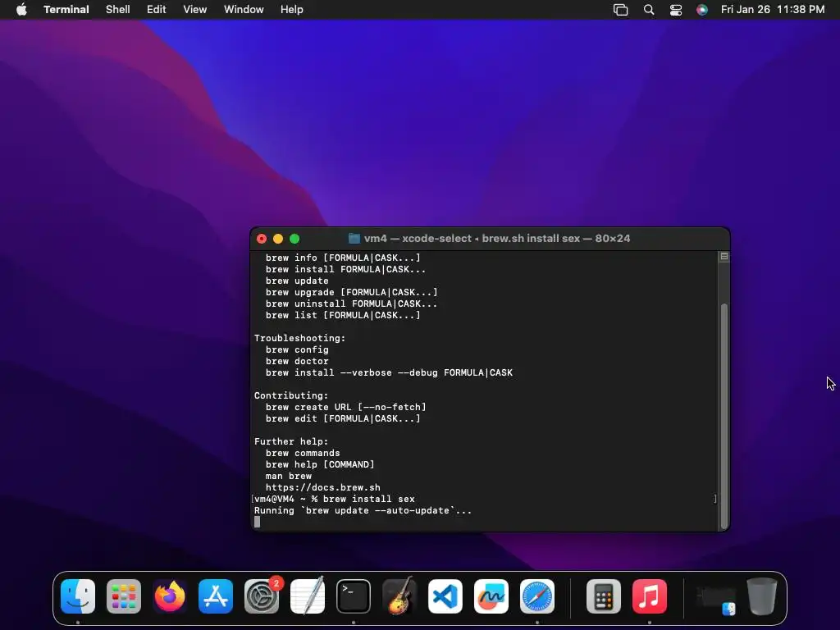Click the 'Contributing:' heading text
Image resolution: width=840 pixels, height=630 pixels.
tap(291, 395)
